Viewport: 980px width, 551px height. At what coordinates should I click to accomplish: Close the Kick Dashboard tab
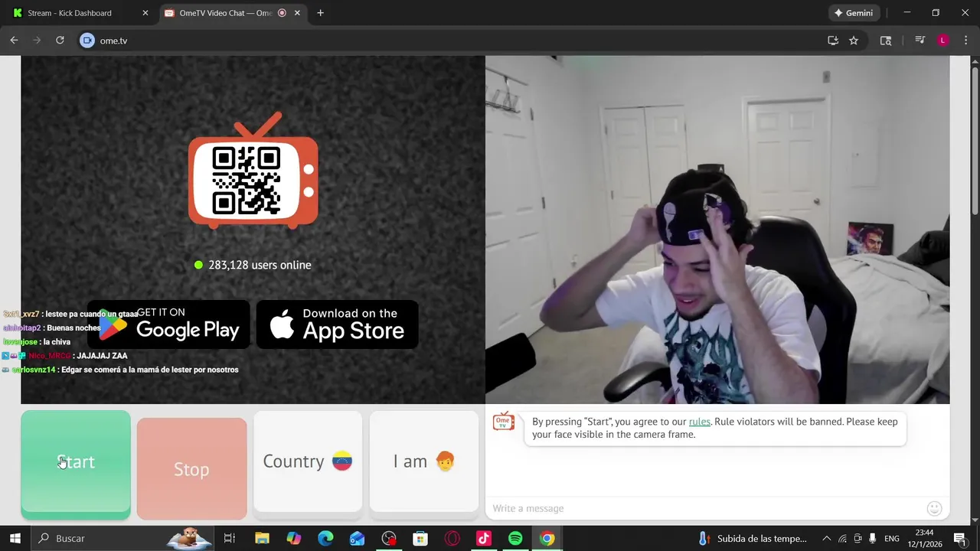click(145, 13)
